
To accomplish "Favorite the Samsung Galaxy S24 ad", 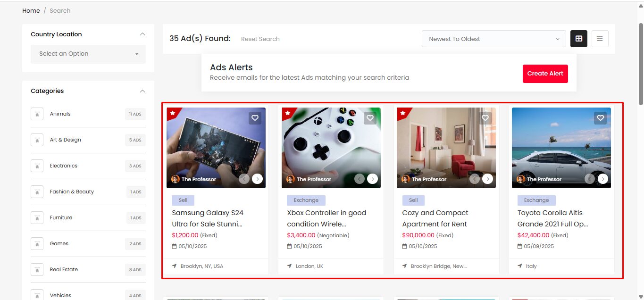I will tap(255, 118).
